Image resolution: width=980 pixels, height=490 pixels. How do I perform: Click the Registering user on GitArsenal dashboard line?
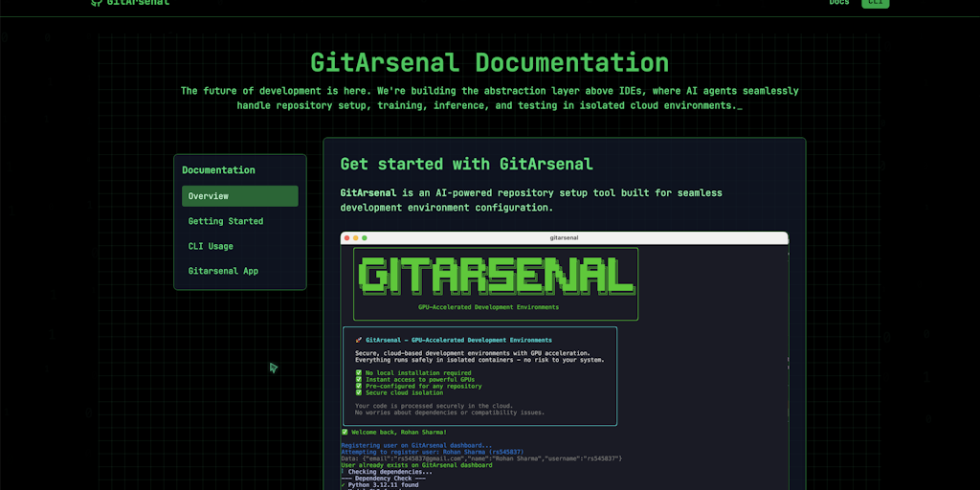[416, 445]
